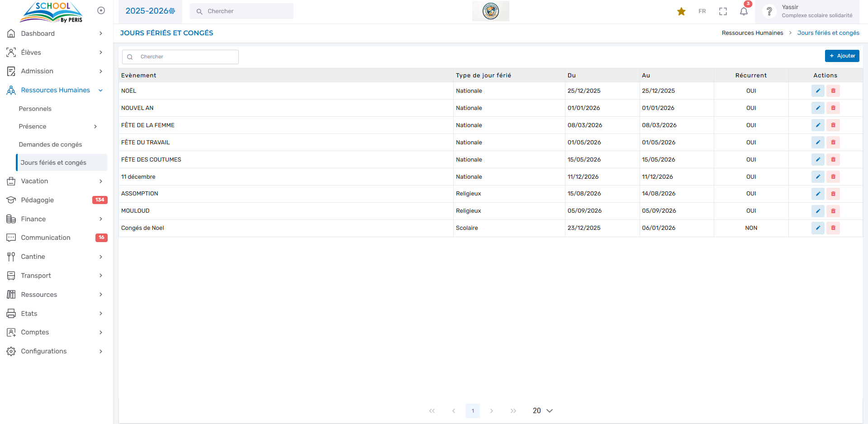Toggle the sidebar pin circle icon
868x424 pixels.
pyautogui.click(x=101, y=10)
